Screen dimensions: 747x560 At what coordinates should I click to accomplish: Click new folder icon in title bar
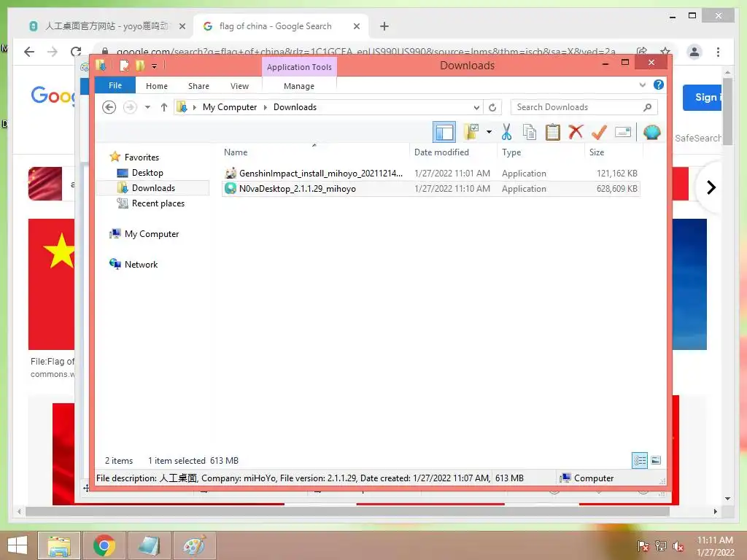[x=139, y=65]
